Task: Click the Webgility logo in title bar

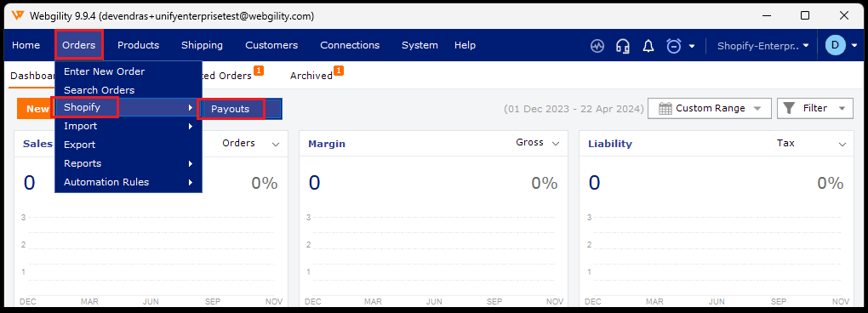Action: point(17,16)
